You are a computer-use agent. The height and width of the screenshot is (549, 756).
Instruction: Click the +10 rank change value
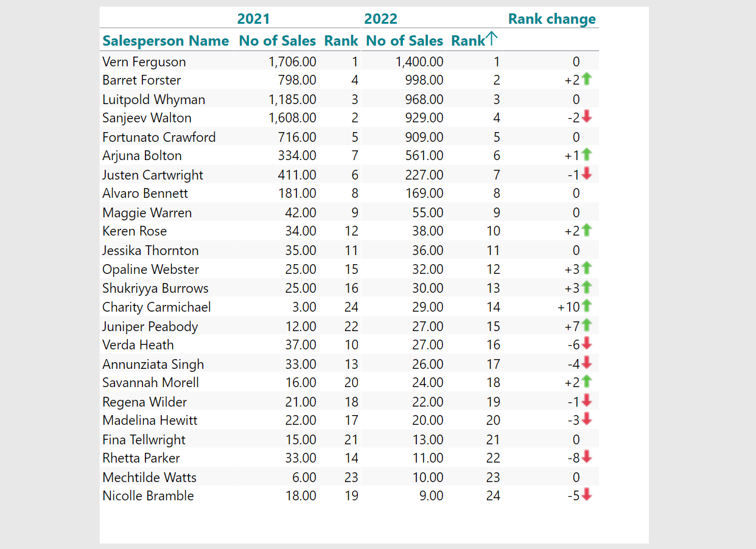pyautogui.click(x=569, y=307)
